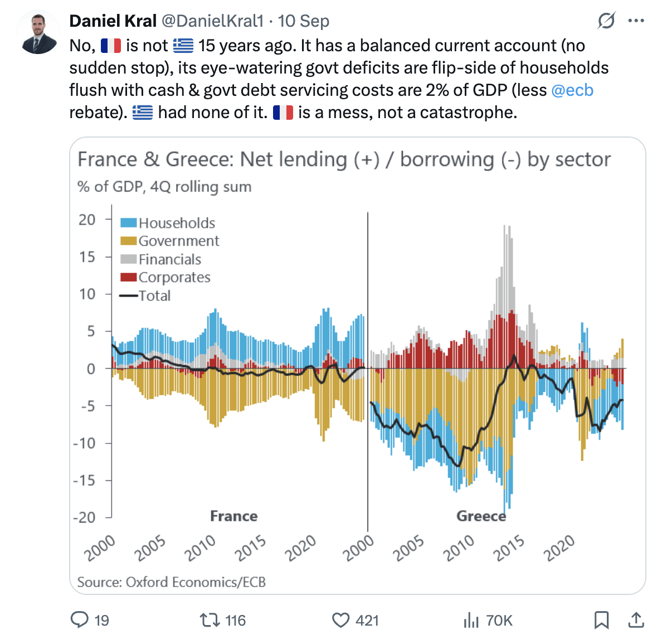The height and width of the screenshot is (644, 662).
Task: Bookmark this tweet
Action: (601, 620)
